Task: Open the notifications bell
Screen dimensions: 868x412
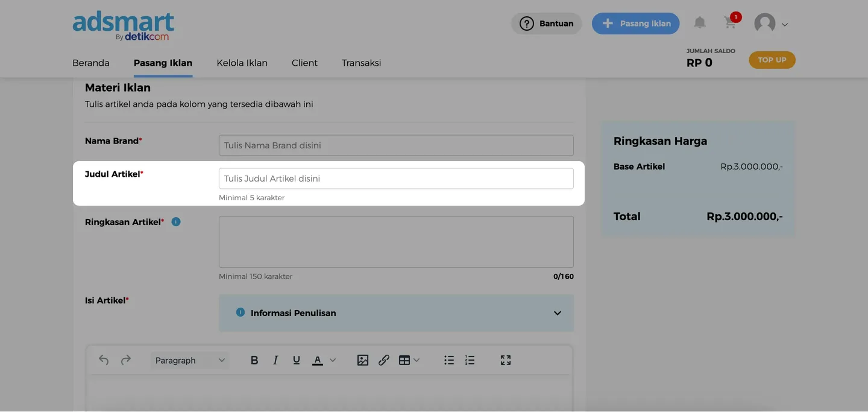Action: tap(699, 23)
